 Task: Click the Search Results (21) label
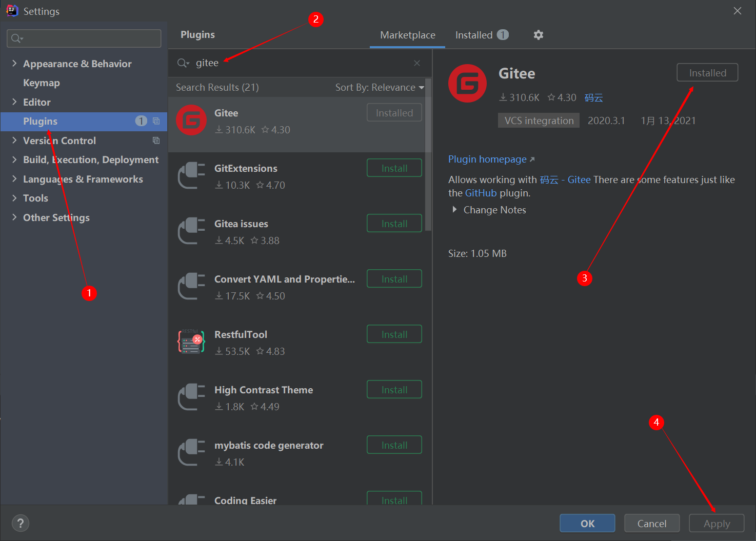[217, 87]
